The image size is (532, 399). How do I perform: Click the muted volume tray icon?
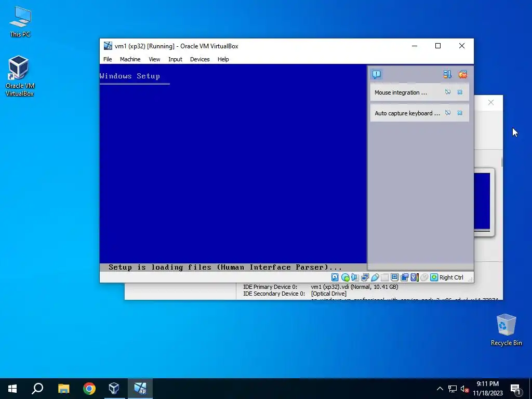[x=464, y=389]
